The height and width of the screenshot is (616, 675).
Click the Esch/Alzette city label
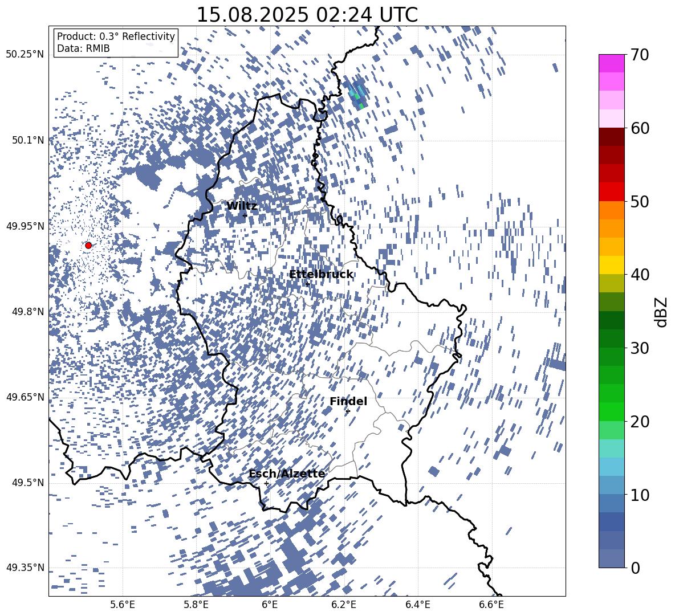point(287,474)
